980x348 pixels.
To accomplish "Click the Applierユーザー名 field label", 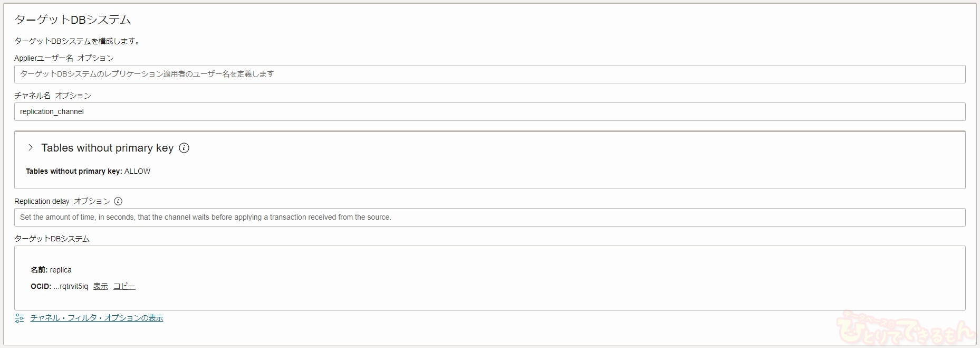I will coord(44,58).
